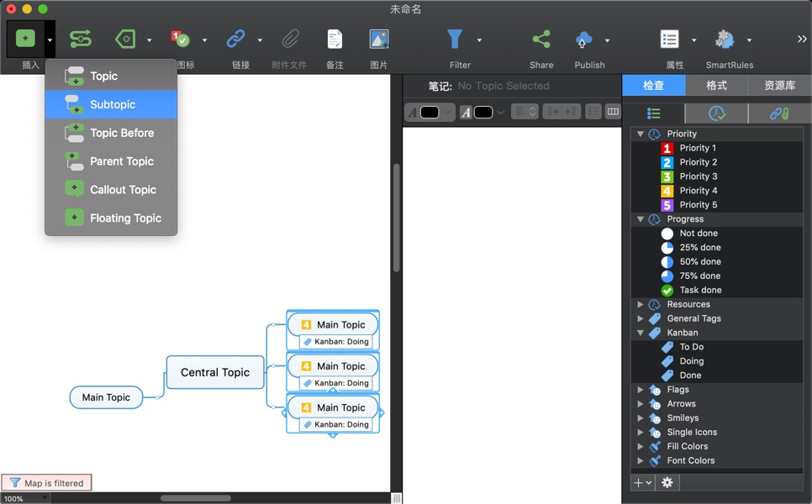The width and height of the screenshot is (812, 504).
Task: Click the Map is filtered button
Action: point(46,482)
